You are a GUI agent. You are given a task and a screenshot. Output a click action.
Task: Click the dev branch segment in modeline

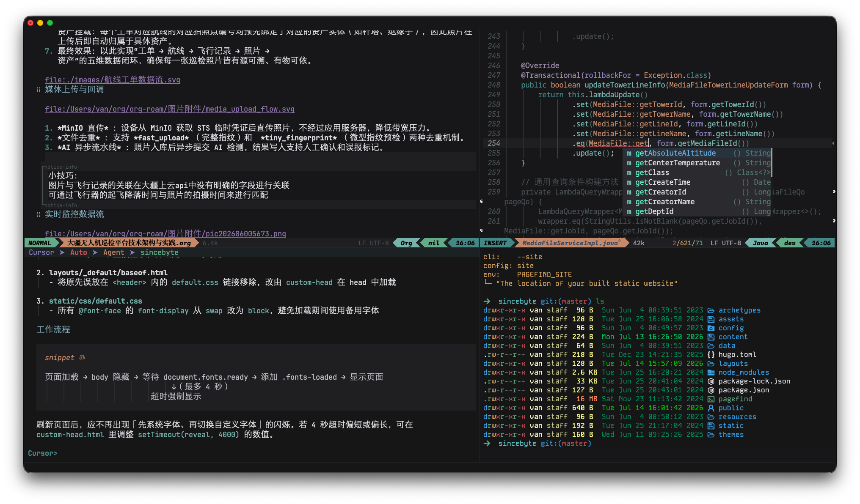(x=789, y=243)
